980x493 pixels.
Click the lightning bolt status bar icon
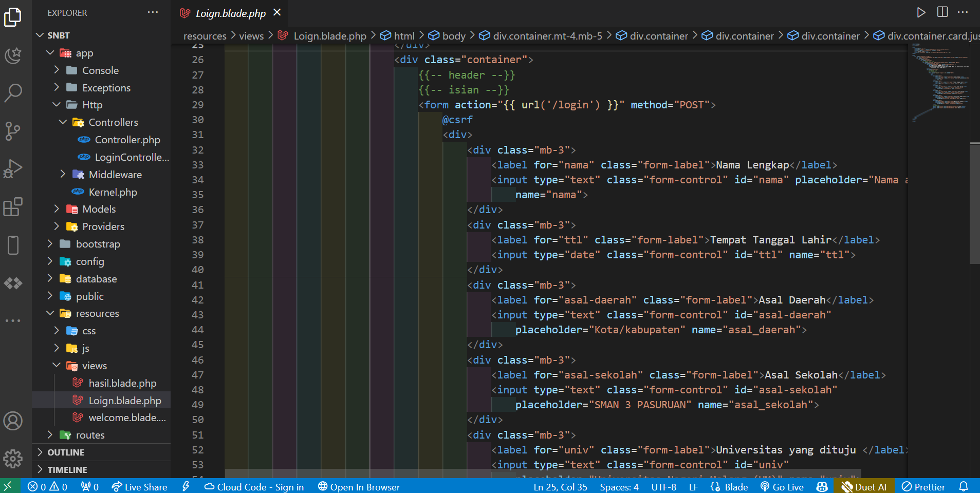pyautogui.click(x=186, y=486)
